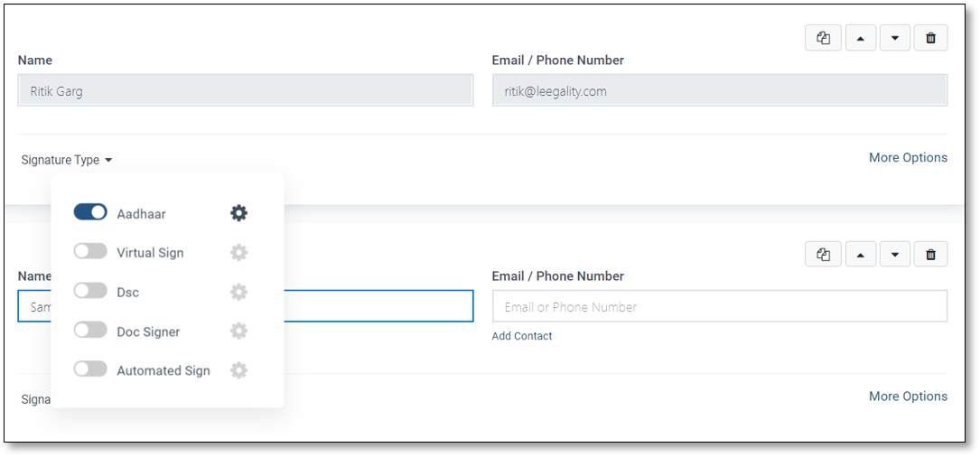Delete the Ritik Garg signer card
The width and height of the screenshot is (980, 457).
(x=930, y=38)
